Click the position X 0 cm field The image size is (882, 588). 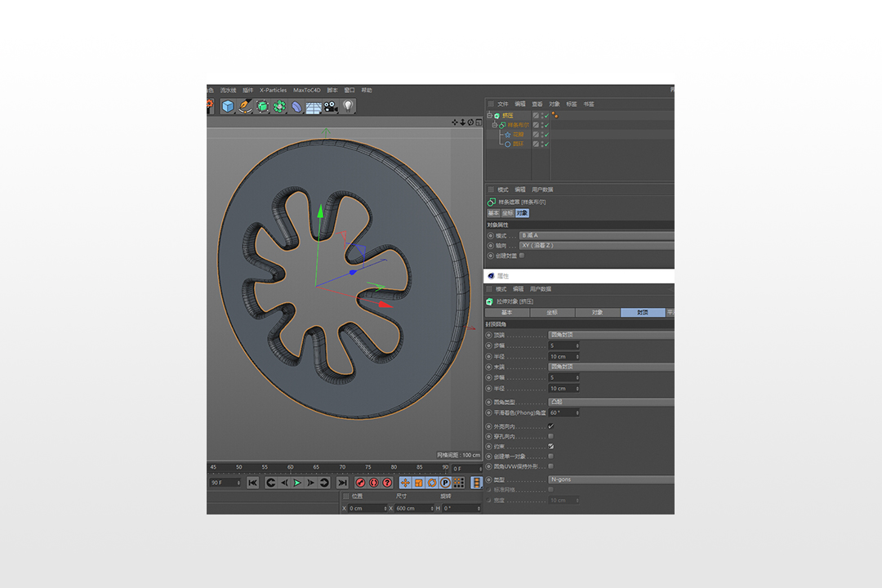coord(367,508)
